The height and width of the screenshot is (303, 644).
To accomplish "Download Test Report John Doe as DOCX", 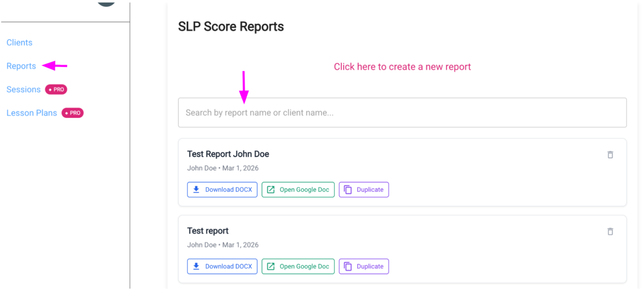I will coord(222,189).
